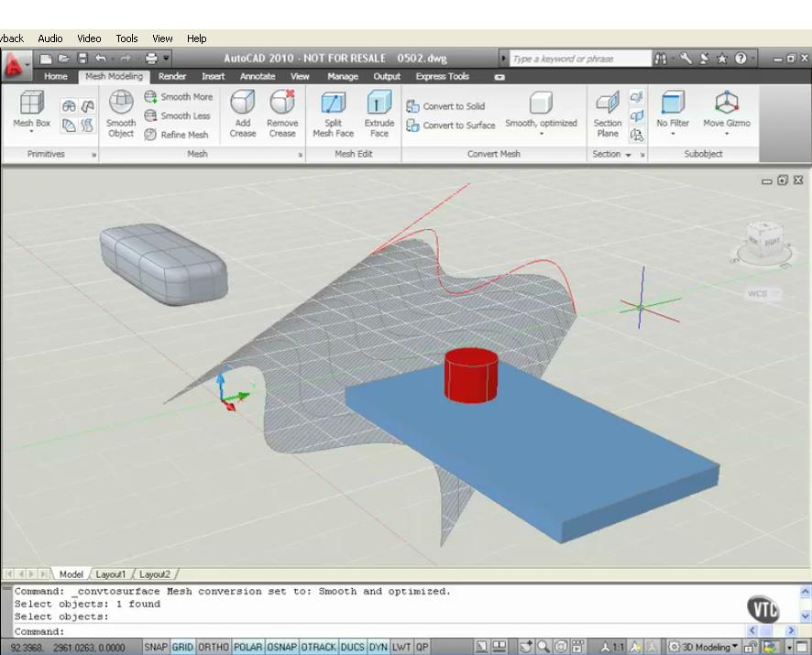Click the Zoom magnifier icon in status bar
Image resolution: width=812 pixels, height=655 pixels.
pyautogui.click(x=543, y=647)
